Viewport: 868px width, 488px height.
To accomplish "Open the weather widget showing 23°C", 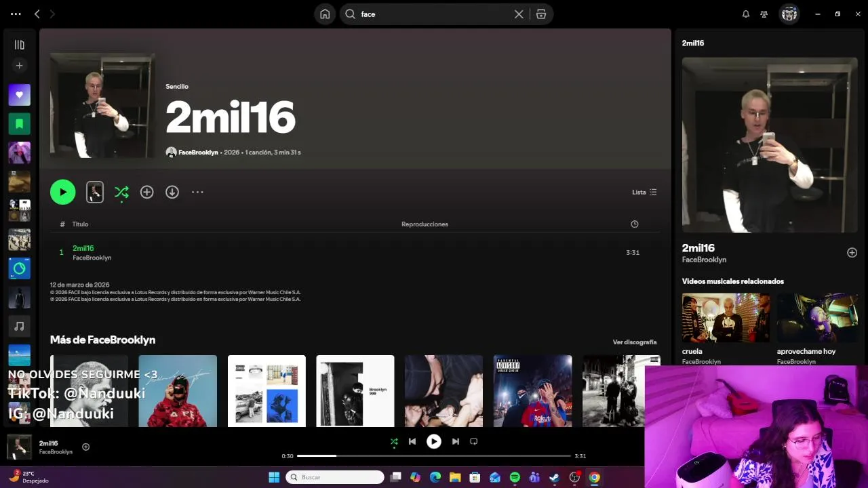I will (29, 476).
